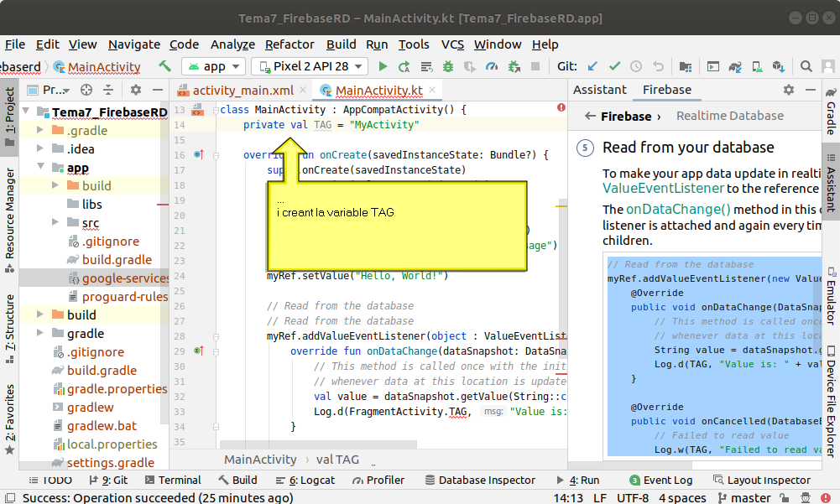
Task: Toggle the Emulator side tool window
Action: pyautogui.click(x=831, y=296)
